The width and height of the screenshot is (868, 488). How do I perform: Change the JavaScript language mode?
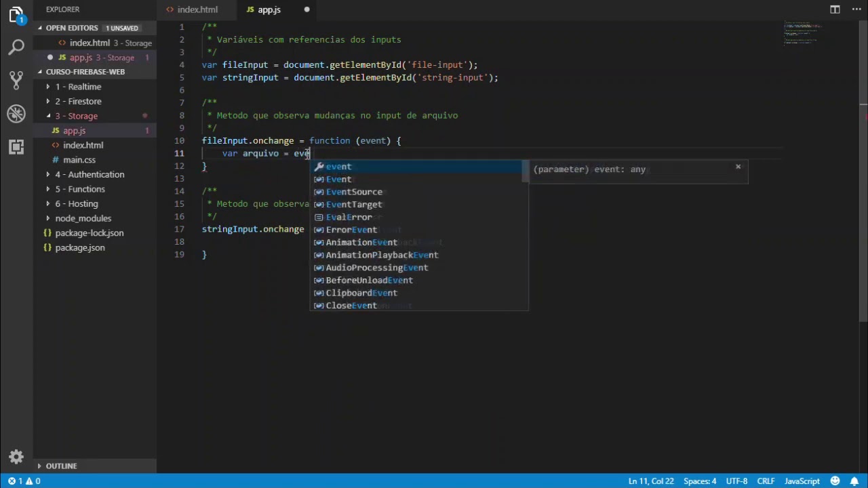coord(802,481)
